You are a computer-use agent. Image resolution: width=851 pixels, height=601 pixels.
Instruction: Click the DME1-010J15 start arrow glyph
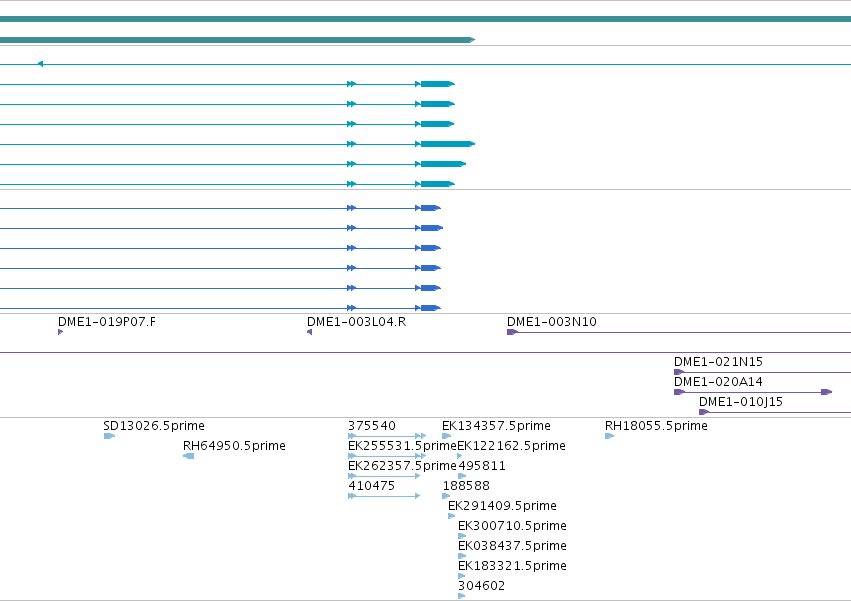coord(704,412)
